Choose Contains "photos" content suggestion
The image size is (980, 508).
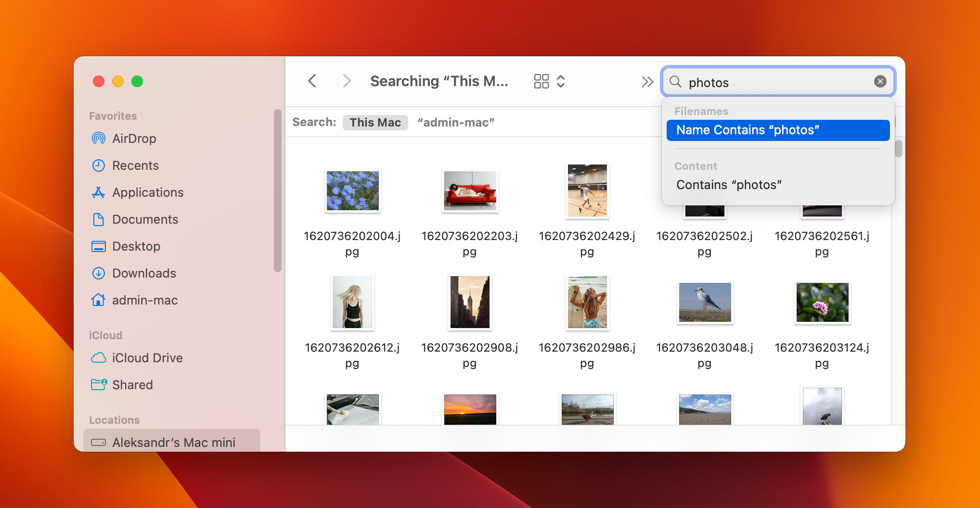(x=778, y=185)
